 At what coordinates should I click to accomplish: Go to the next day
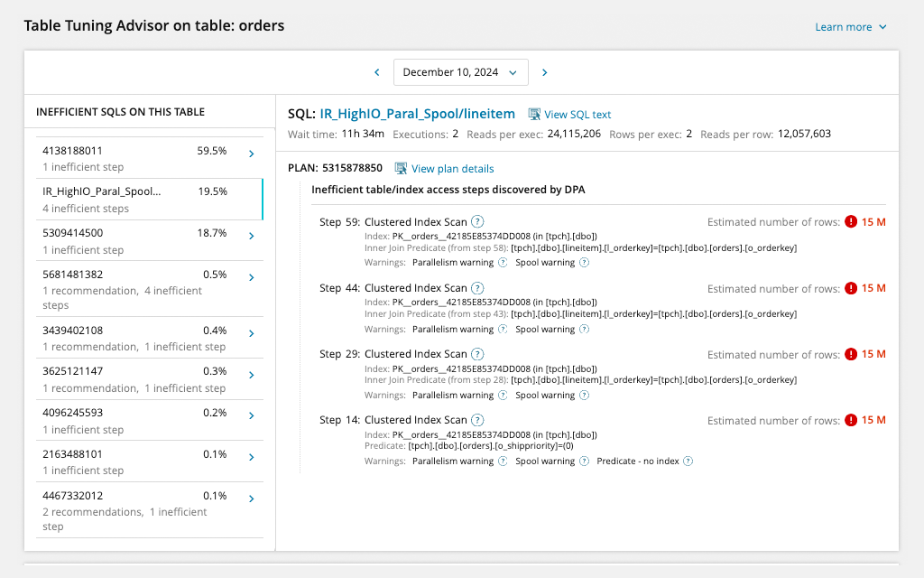544,72
